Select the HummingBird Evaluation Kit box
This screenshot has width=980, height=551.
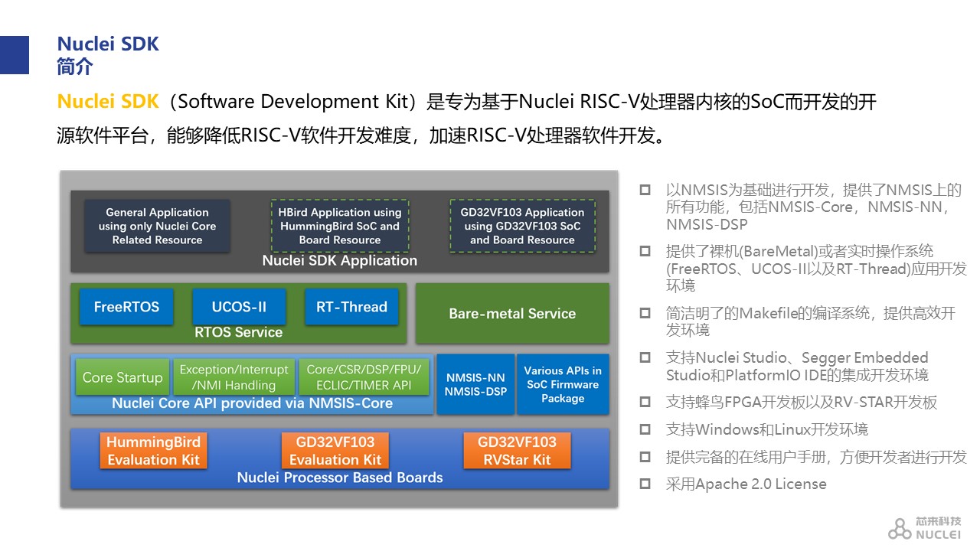153,451
